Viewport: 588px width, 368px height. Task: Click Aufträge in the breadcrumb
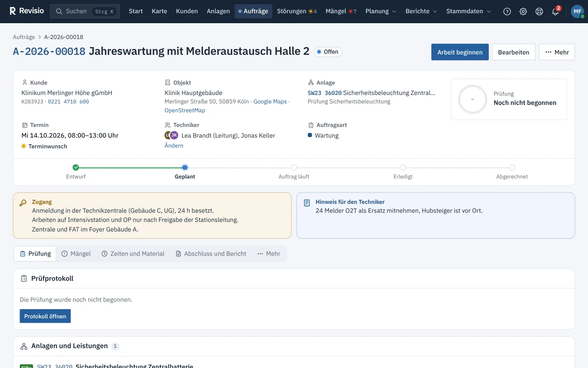click(x=24, y=37)
